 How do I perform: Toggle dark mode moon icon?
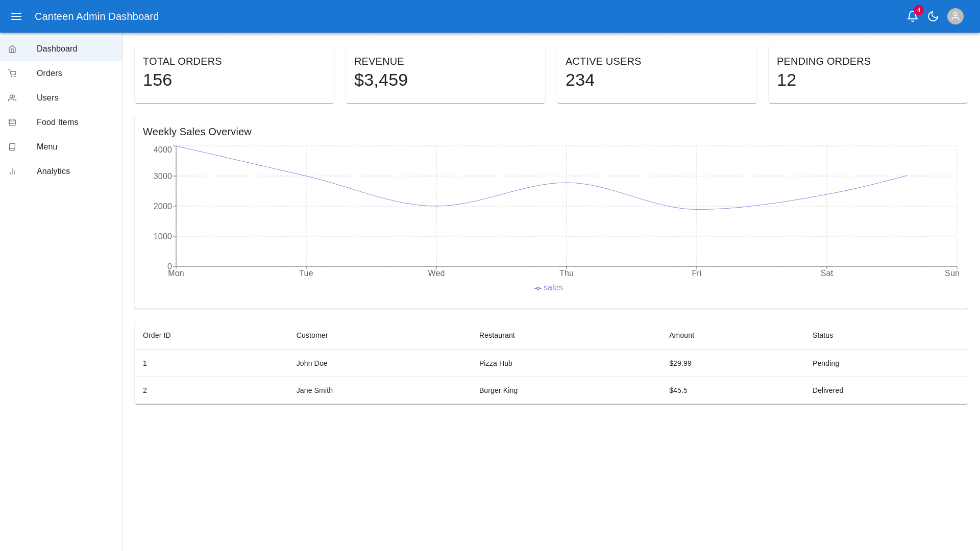(933, 16)
